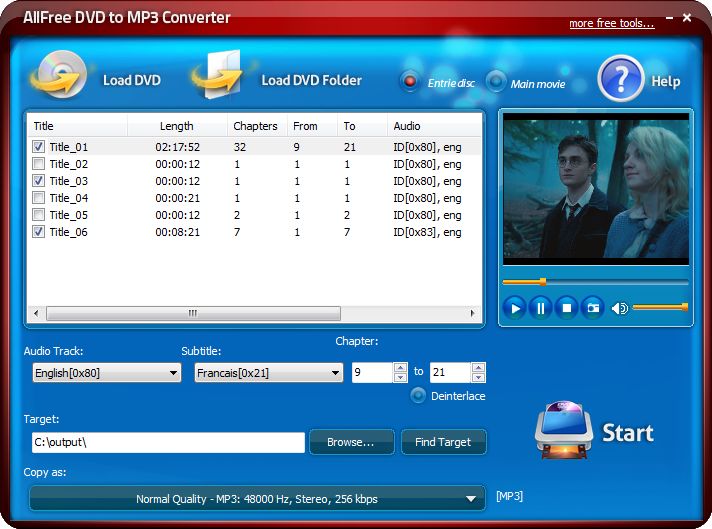
Task: Close the converter window
Action: pos(687,17)
